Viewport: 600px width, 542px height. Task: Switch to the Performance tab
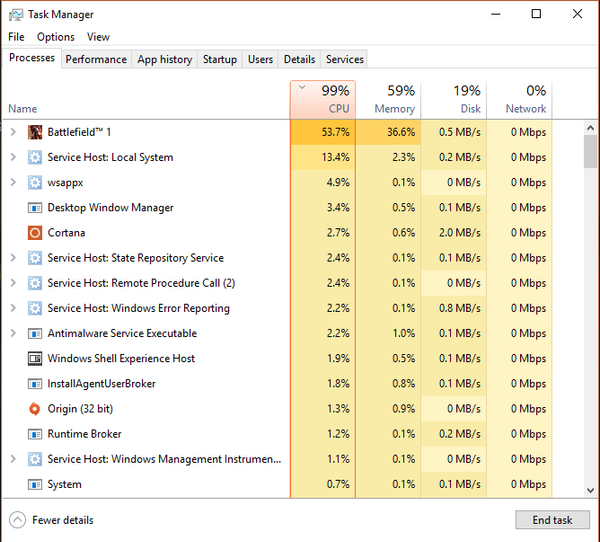(x=96, y=59)
